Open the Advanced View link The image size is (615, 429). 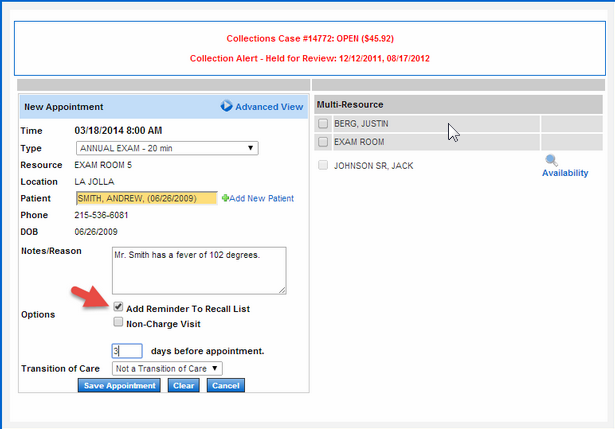[x=269, y=106]
